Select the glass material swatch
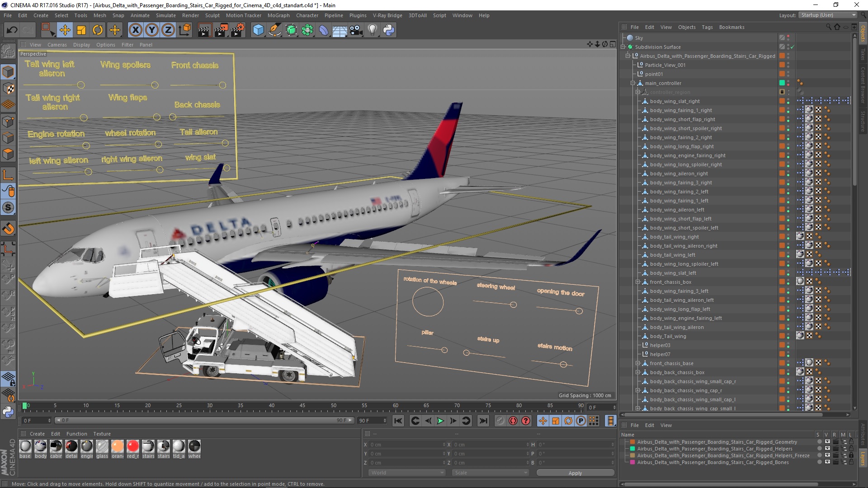868x488 pixels. click(x=102, y=449)
